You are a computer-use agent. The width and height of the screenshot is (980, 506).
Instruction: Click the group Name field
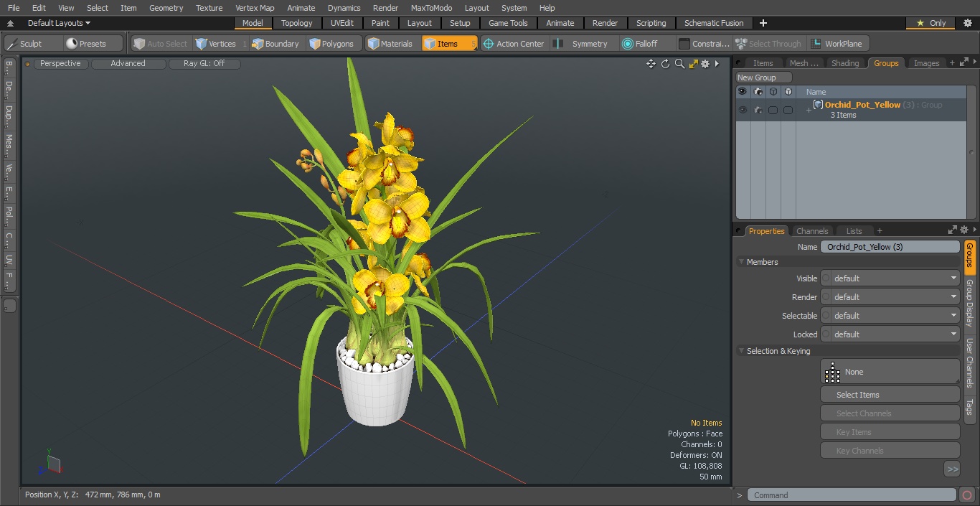[890, 247]
